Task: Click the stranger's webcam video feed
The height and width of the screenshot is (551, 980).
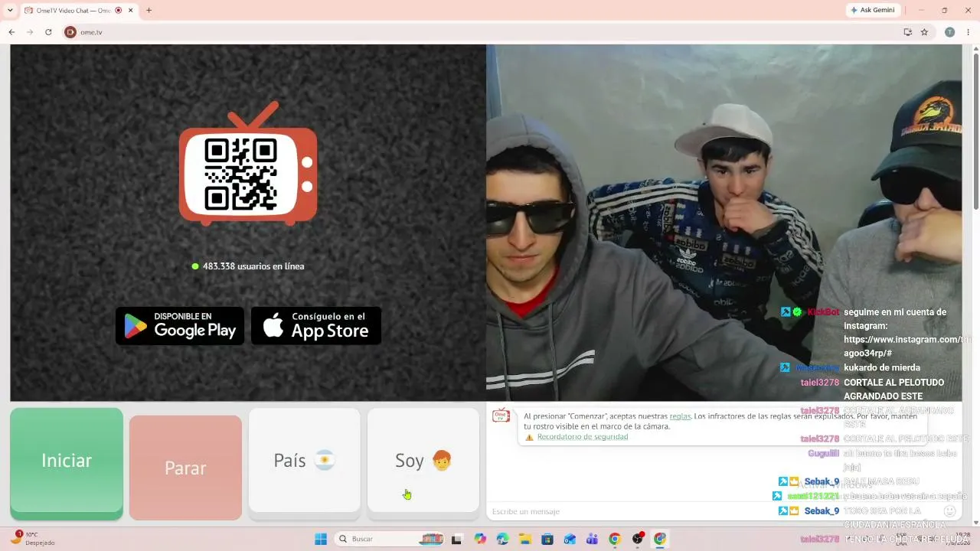Action: (724, 223)
